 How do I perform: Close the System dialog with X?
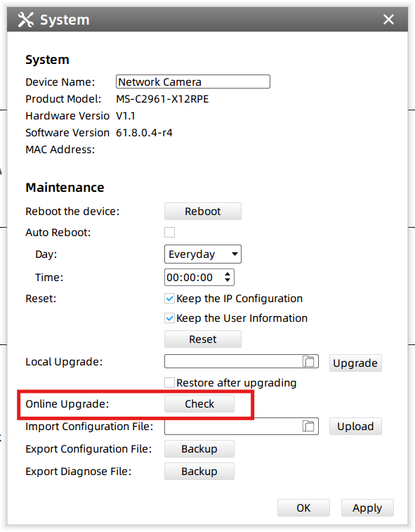388,20
